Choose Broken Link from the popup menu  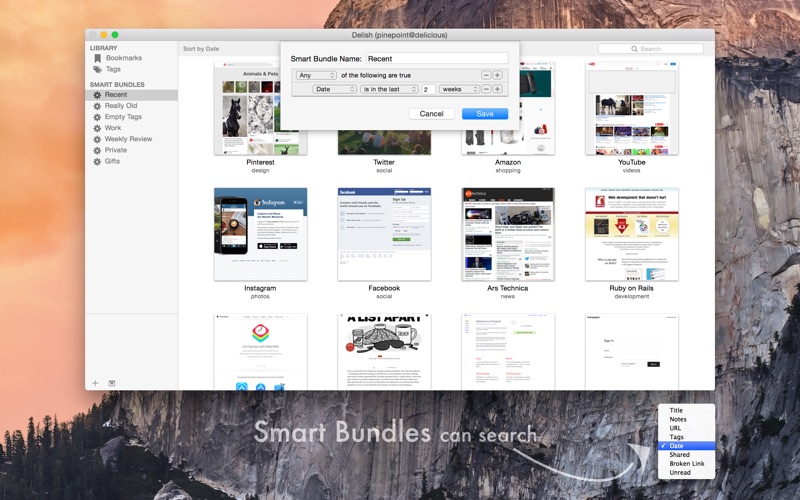[x=686, y=463]
